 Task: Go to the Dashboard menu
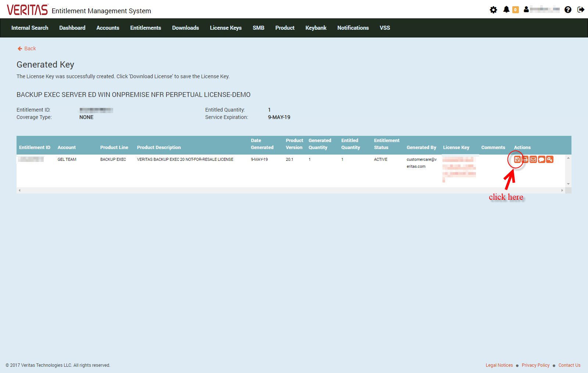click(72, 28)
